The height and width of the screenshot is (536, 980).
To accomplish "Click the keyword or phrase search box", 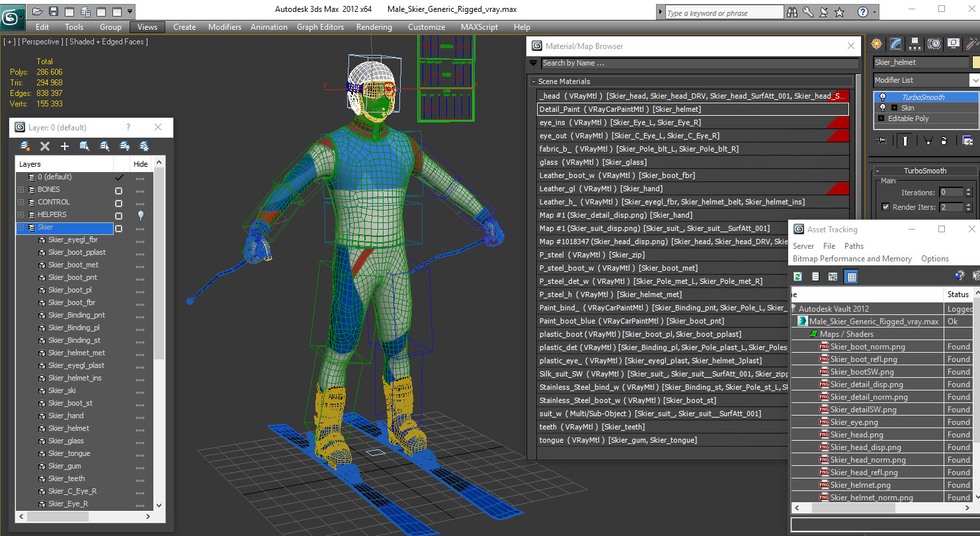I will pyautogui.click(x=723, y=13).
